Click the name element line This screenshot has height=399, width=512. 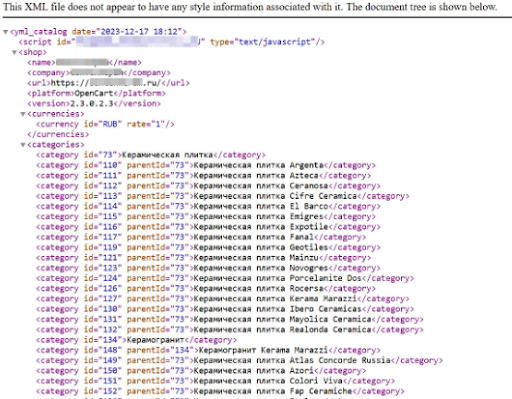coord(85,62)
